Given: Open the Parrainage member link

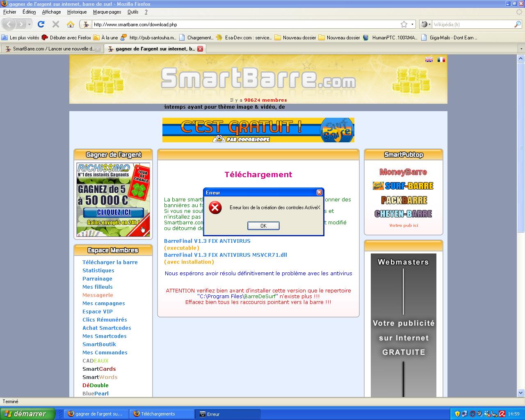Looking at the screenshot, I should 97,278.
